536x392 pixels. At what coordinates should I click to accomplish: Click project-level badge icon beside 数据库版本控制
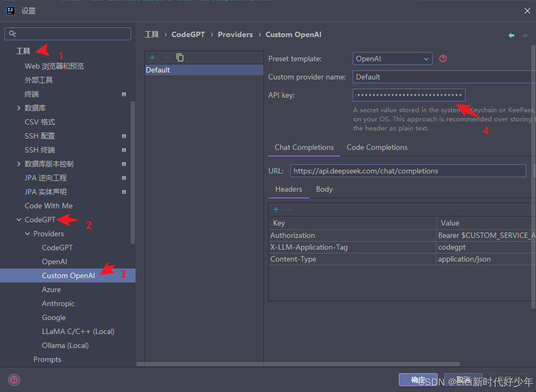pyautogui.click(x=124, y=164)
